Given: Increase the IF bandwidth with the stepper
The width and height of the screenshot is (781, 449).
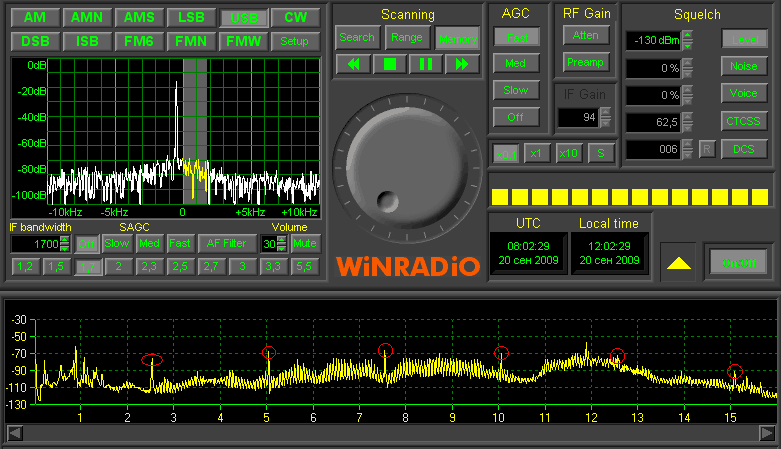Looking at the screenshot, I should coord(65,239).
